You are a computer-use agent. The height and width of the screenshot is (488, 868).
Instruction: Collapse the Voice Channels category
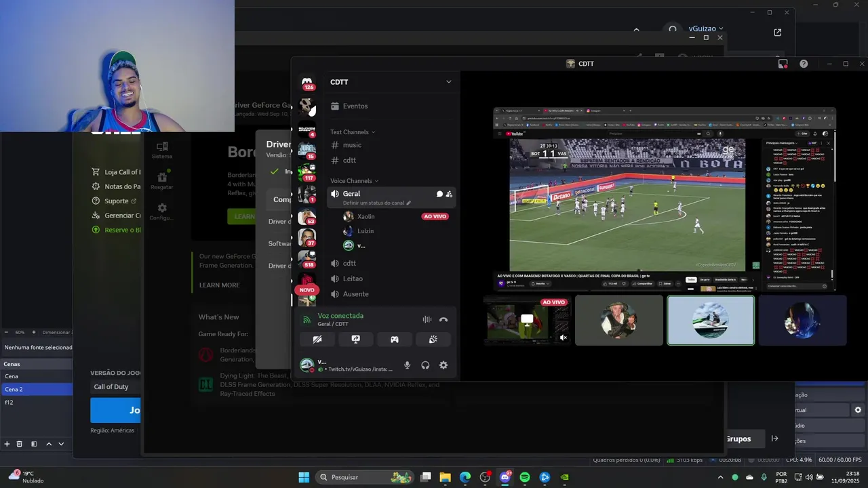point(354,181)
